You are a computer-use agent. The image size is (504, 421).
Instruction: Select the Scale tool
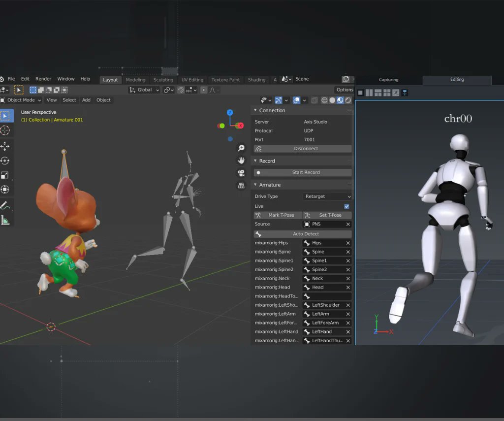(5, 175)
